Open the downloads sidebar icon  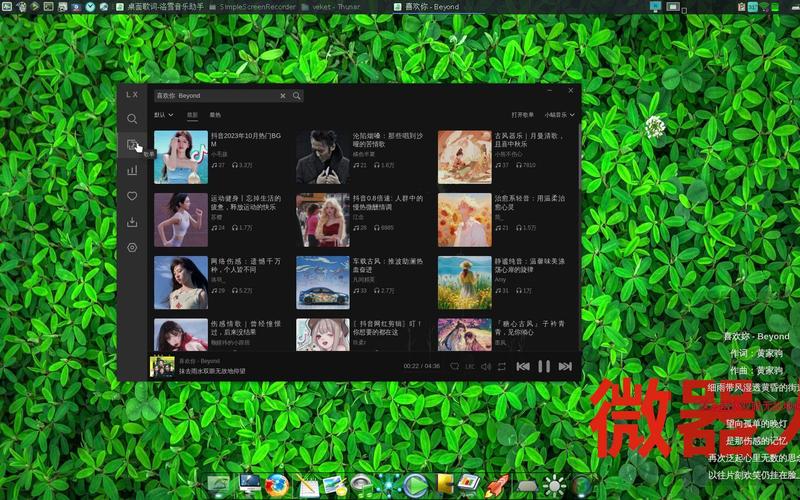tap(132, 222)
